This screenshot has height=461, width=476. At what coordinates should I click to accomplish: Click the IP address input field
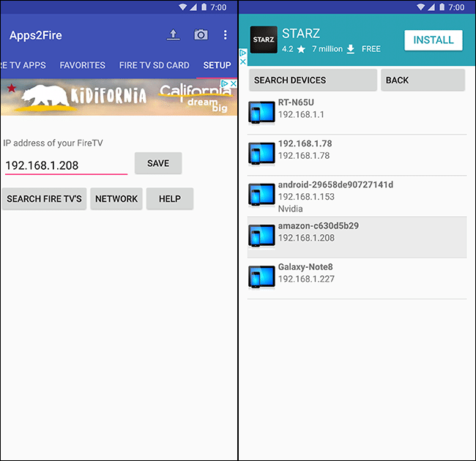click(x=66, y=165)
